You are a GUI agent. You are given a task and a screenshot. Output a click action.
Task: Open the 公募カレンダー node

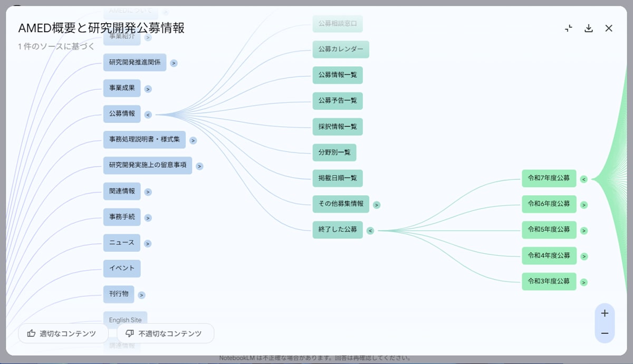click(x=341, y=50)
